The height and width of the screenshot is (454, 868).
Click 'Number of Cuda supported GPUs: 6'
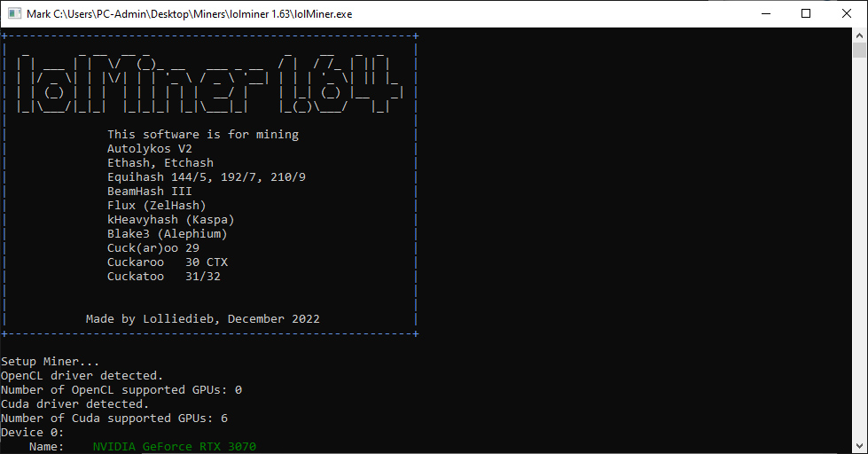coord(114,418)
